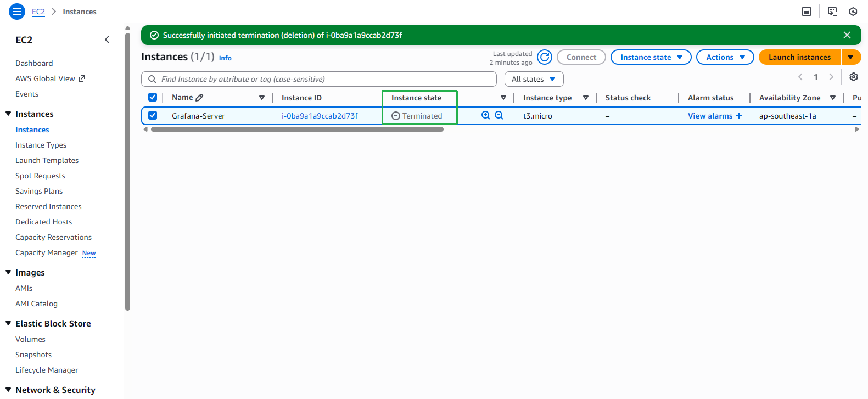Open the Instance state dropdown button

click(651, 57)
